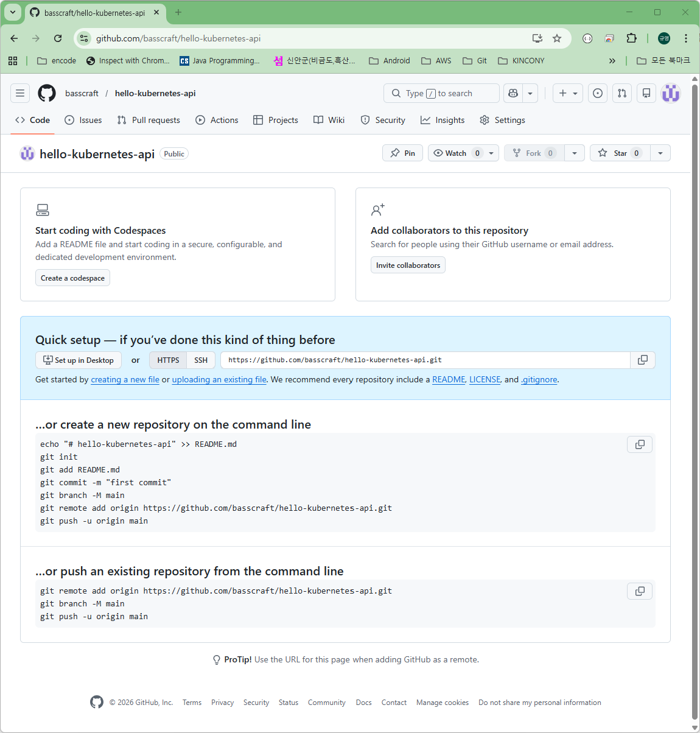Open the Pull requests tab
The width and height of the screenshot is (700, 733).
coord(149,120)
